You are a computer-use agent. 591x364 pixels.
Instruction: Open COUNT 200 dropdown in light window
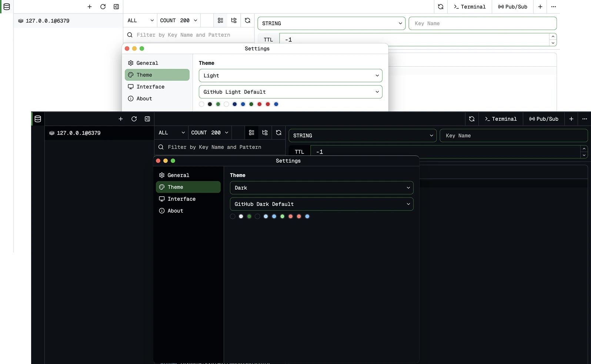point(179,20)
